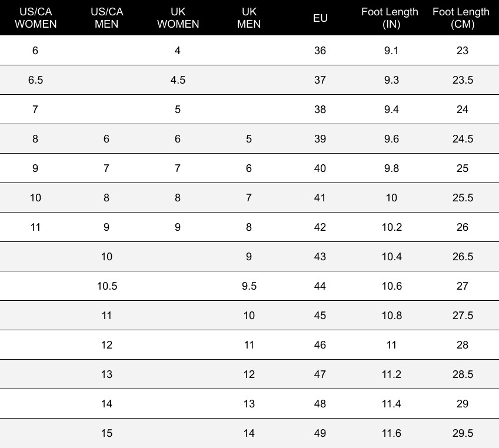Select the 9.6 inch foot length cell

391,139
